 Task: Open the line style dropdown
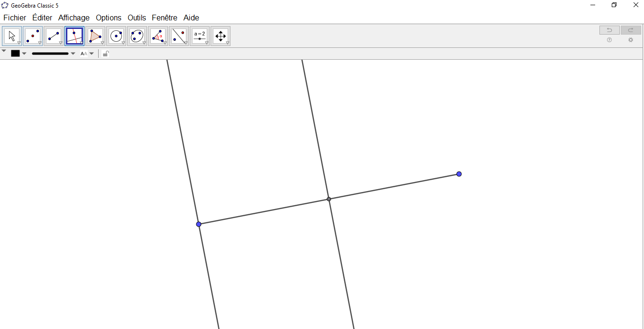click(x=54, y=54)
